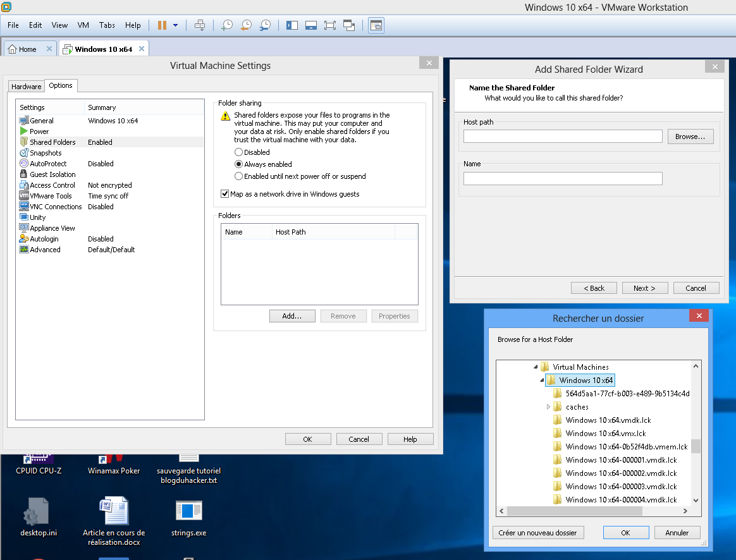Switch to the Hardware settings tab
This screenshot has height=560, width=736.
[27, 87]
